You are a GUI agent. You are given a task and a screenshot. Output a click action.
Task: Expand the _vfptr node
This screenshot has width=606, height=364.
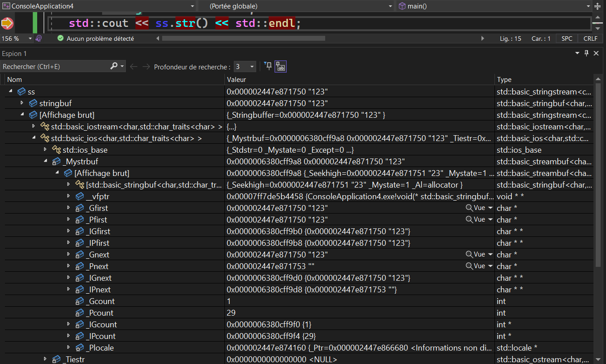69,196
